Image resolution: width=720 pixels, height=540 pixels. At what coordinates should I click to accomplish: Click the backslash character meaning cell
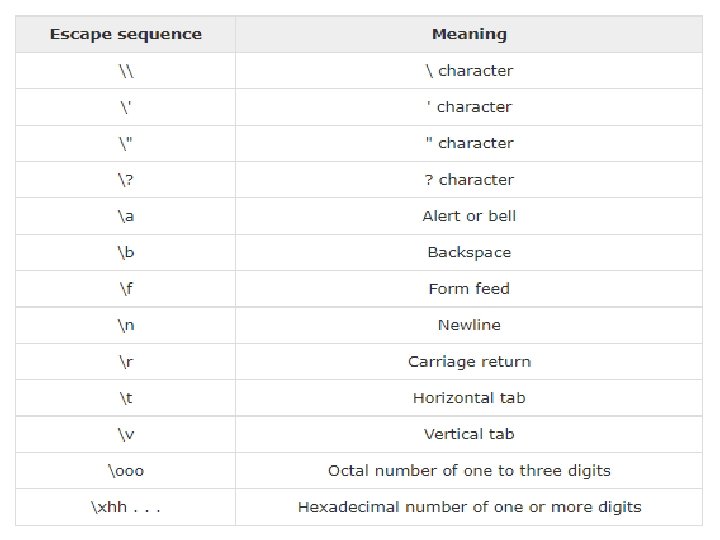coord(469,71)
